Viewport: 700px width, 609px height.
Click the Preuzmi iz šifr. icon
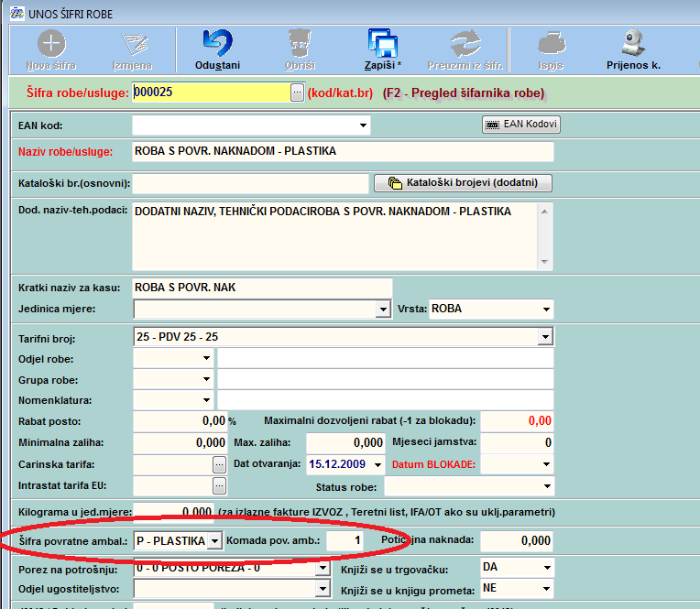465,44
